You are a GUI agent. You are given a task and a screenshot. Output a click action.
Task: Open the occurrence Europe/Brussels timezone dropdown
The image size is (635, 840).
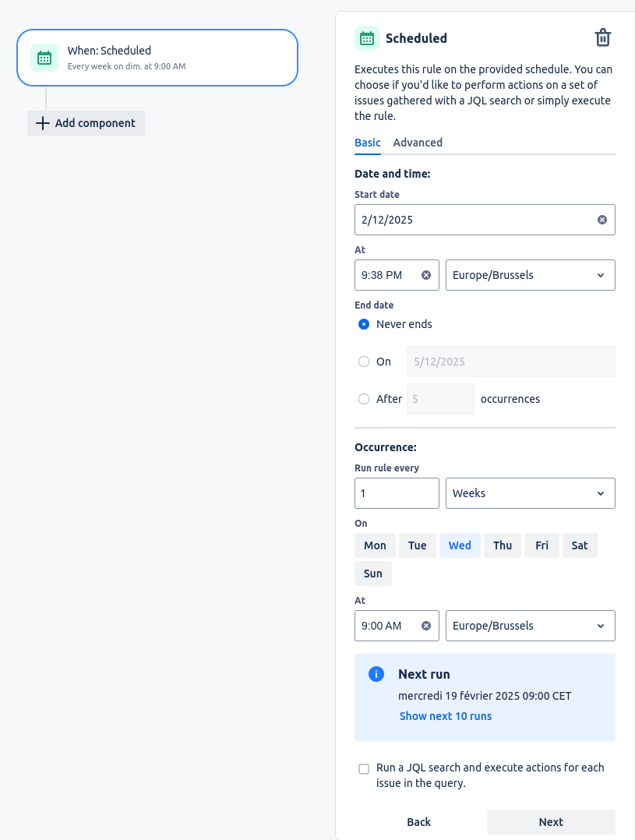pos(531,626)
